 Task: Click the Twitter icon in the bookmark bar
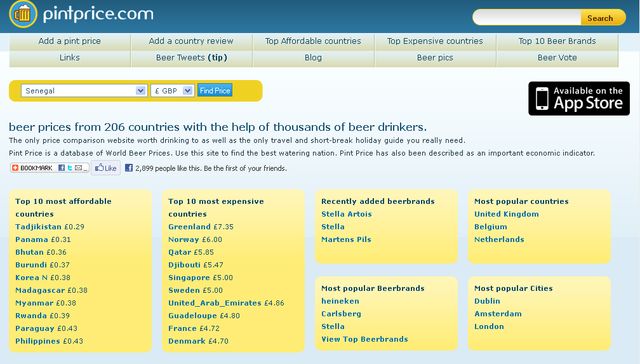(x=70, y=168)
